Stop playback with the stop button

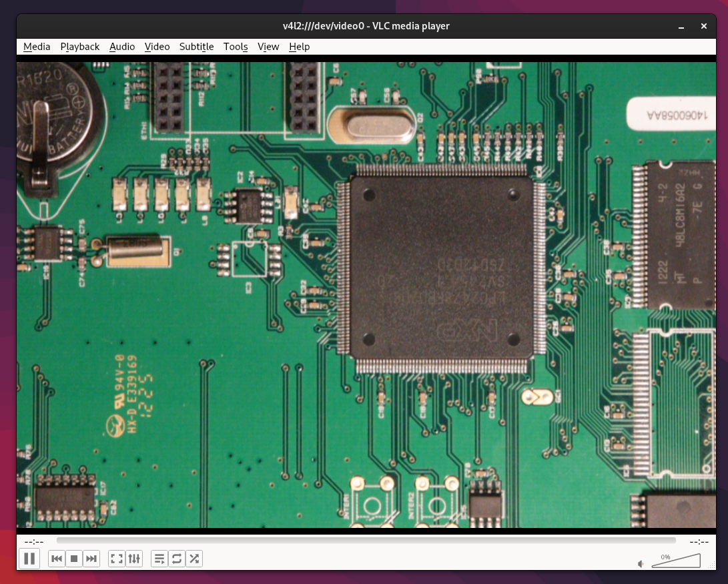pyautogui.click(x=74, y=559)
